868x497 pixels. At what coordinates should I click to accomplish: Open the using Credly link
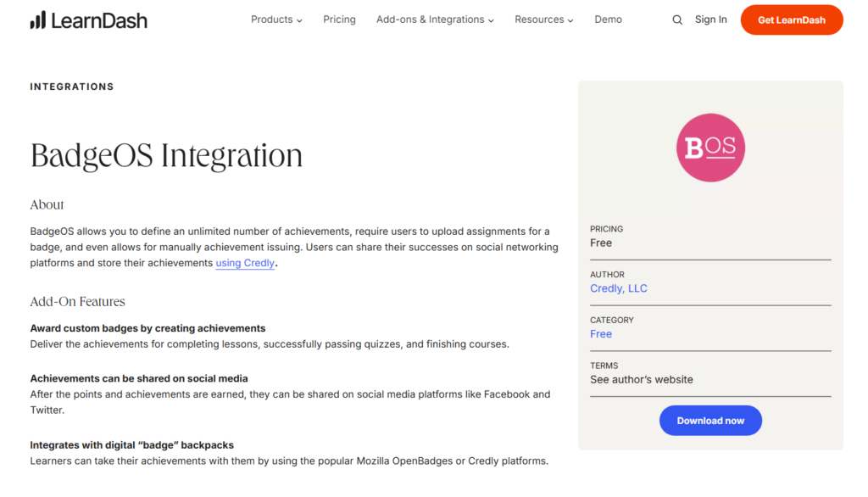pos(245,263)
